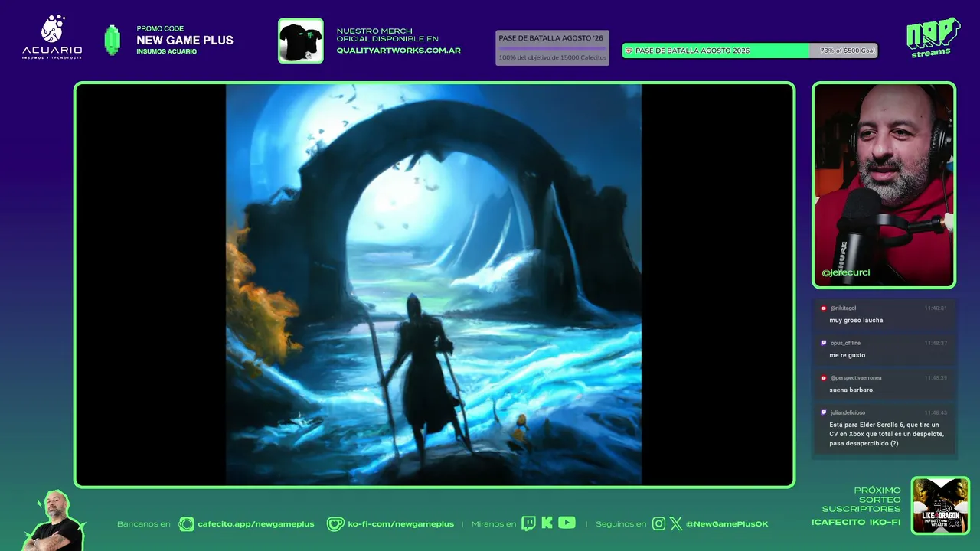Image resolution: width=980 pixels, height=551 pixels.
Task: Click the stone arch fantasy artwork
Action: pyautogui.click(x=433, y=285)
